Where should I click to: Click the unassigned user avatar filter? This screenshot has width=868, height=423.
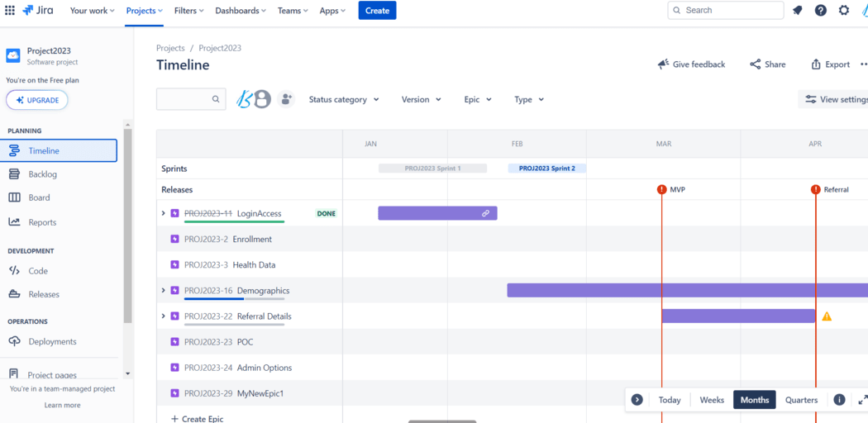tap(262, 99)
